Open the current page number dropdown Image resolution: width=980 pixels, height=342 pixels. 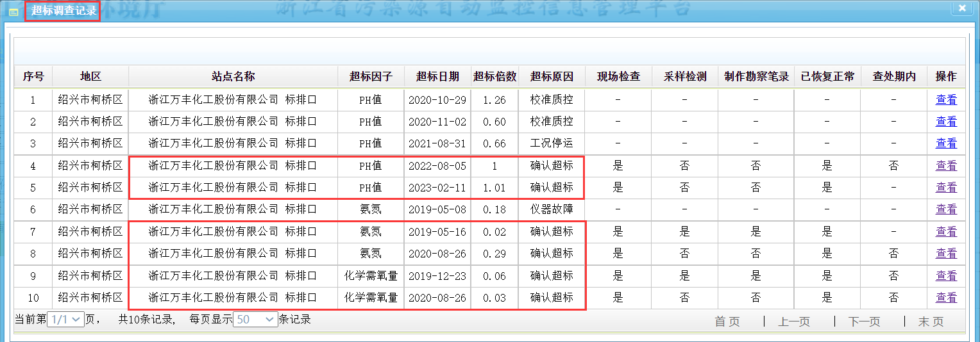66,319
